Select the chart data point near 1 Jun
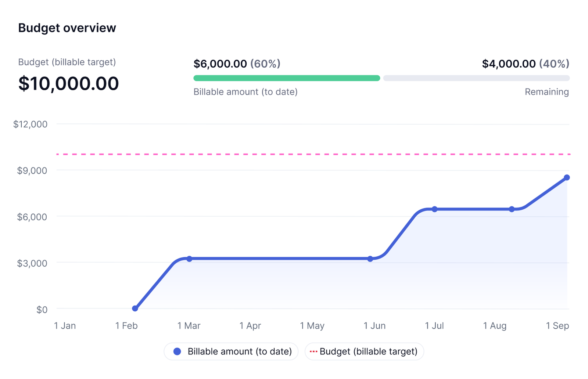The image size is (588, 379). 370,259
